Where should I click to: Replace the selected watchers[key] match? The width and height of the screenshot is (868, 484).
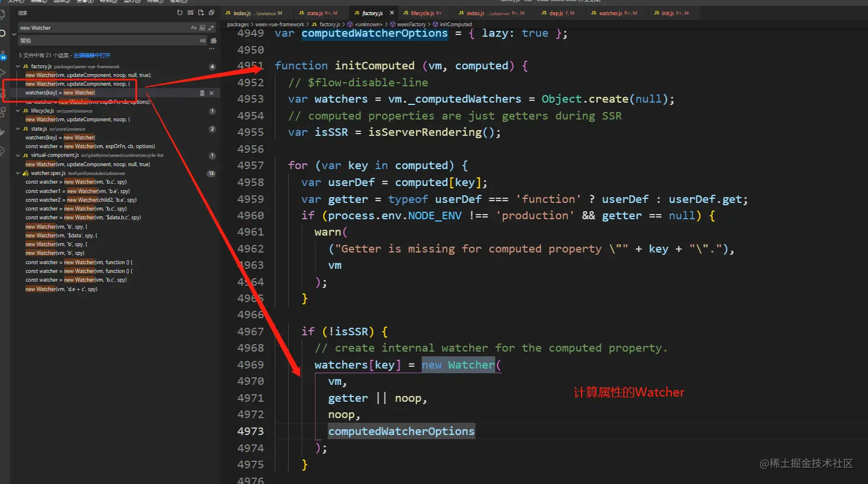coord(202,93)
